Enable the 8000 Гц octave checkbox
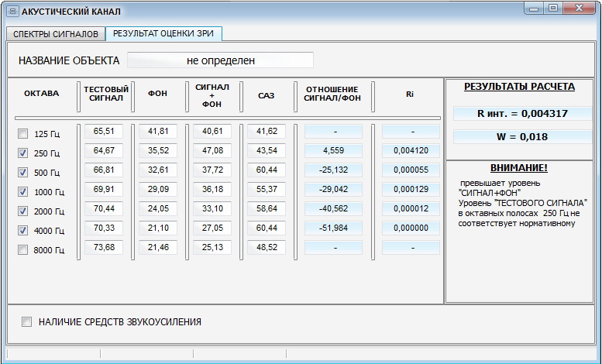The width and height of the screenshot is (602, 364). (x=22, y=249)
